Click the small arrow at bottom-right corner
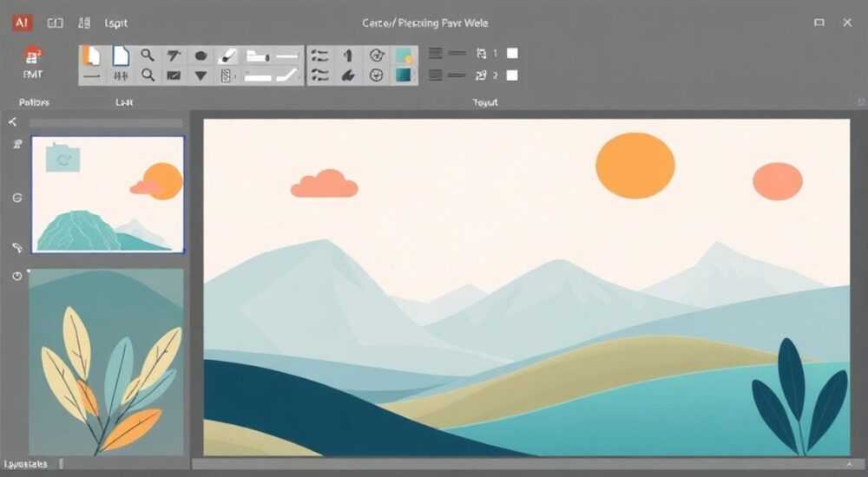This screenshot has height=477, width=868. coord(849,464)
